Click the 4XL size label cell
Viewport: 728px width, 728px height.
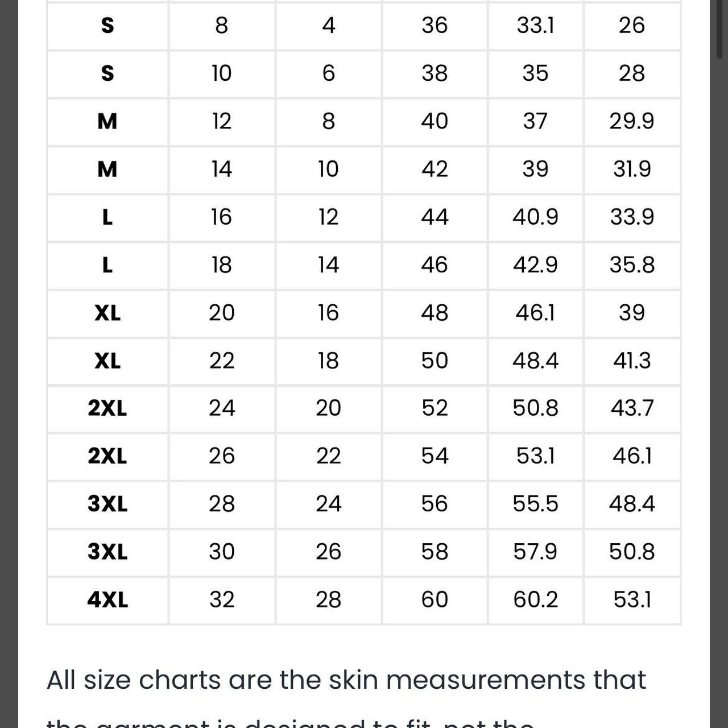(107, 599)
